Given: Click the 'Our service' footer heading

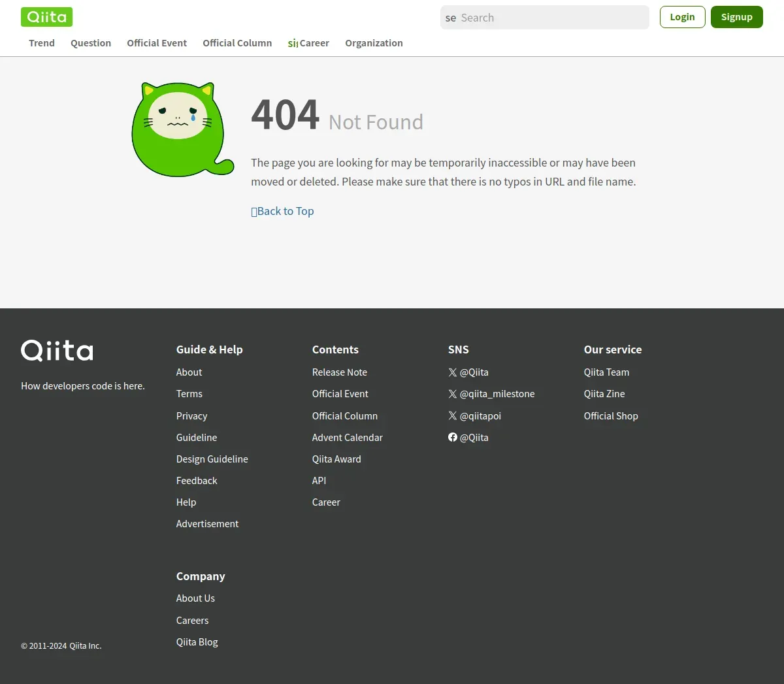Looking at the screenshot, I should point(613,350).
